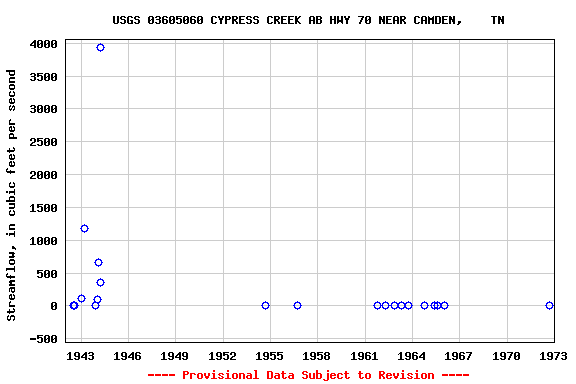Select the data point near 350 cfs
The height and width of the screenshot is (384, 576).
[x=100, y=283]
